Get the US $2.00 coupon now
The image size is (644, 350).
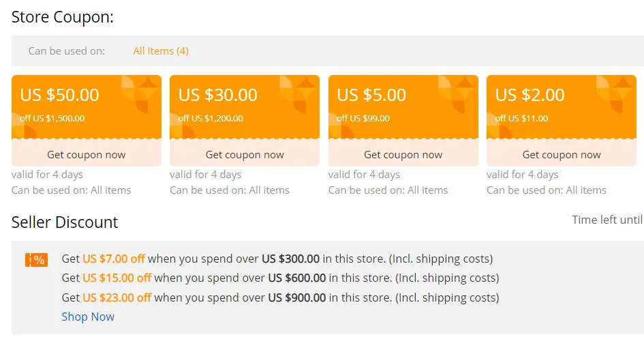click(x=562, y=154)
